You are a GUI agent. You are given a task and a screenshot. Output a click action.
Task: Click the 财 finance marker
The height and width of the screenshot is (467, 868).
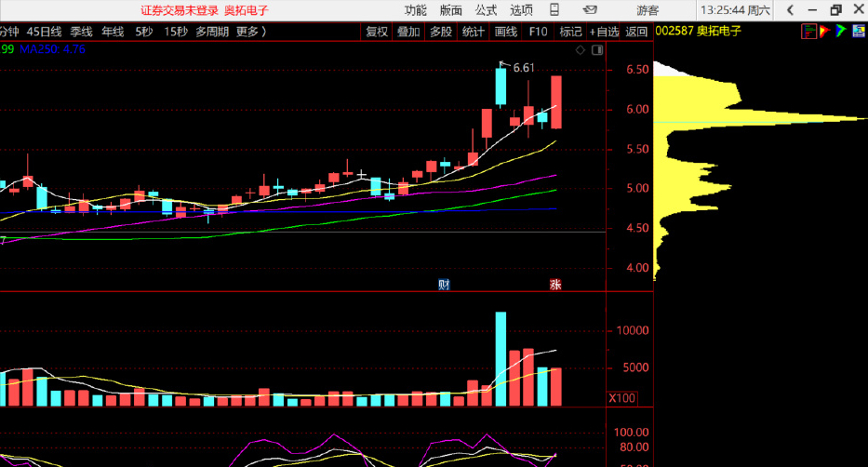tap(444, 285)
